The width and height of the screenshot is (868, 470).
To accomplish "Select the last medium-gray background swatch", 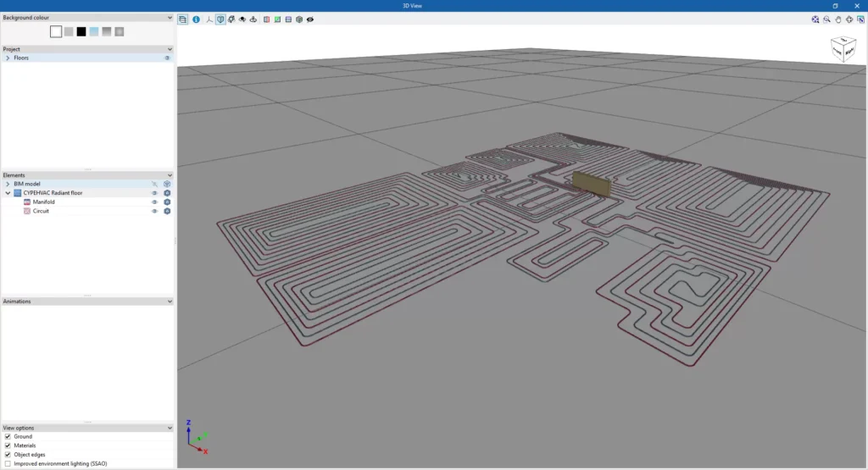I will coord(119,31).
